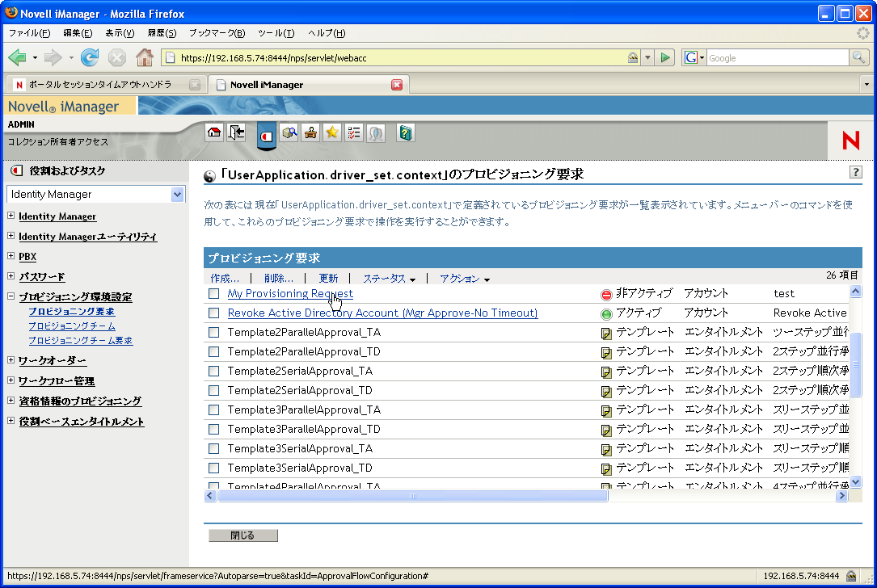The image size is (877, 588).
Task: Expand the パスワード tree node
Action: coord(11,275)
